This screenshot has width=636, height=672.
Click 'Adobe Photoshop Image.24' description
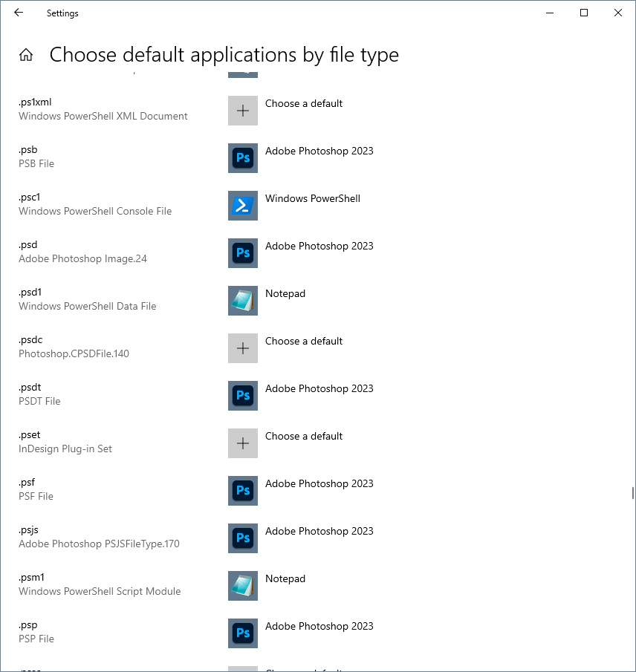point(82,259)
